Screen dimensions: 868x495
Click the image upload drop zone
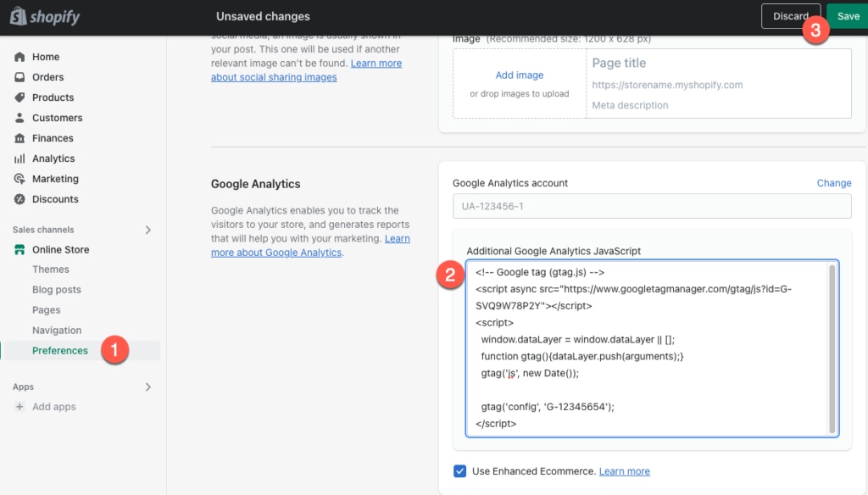pos(520,84)
